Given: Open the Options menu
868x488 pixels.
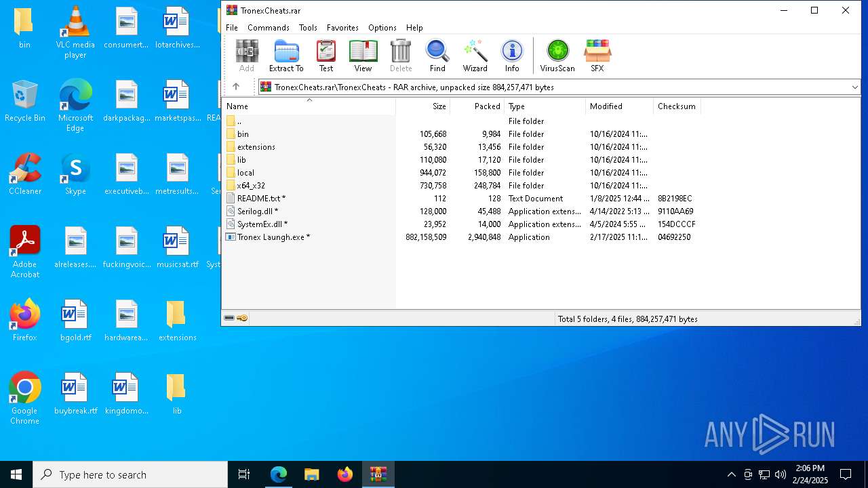Looking at the screenshot, I should tap(382, 28).
